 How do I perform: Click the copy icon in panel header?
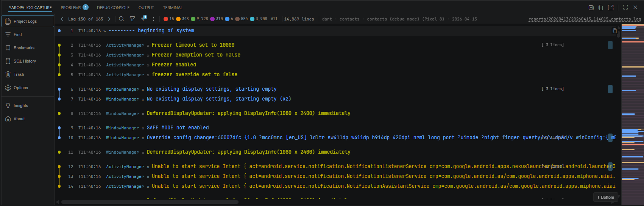point(601,8)
